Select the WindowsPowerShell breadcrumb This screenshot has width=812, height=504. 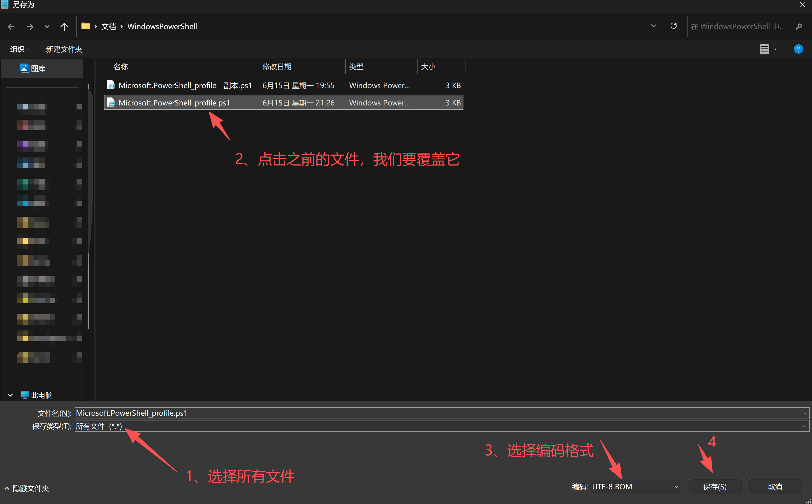point(162,26)
